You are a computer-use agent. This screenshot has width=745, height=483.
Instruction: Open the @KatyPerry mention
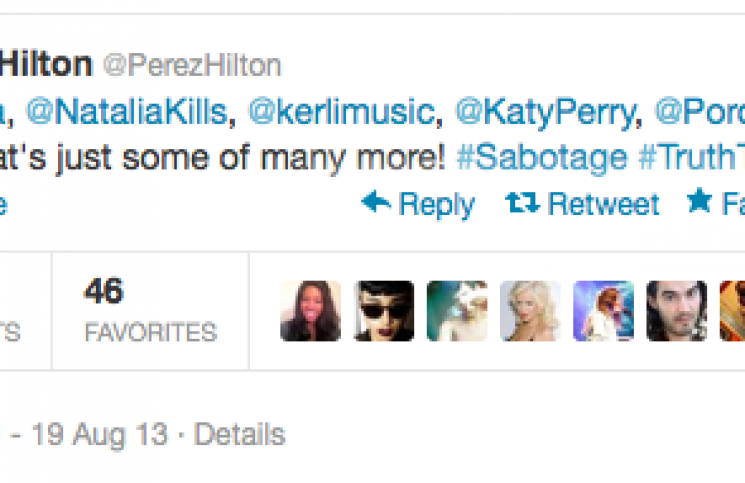coord(544,113)
